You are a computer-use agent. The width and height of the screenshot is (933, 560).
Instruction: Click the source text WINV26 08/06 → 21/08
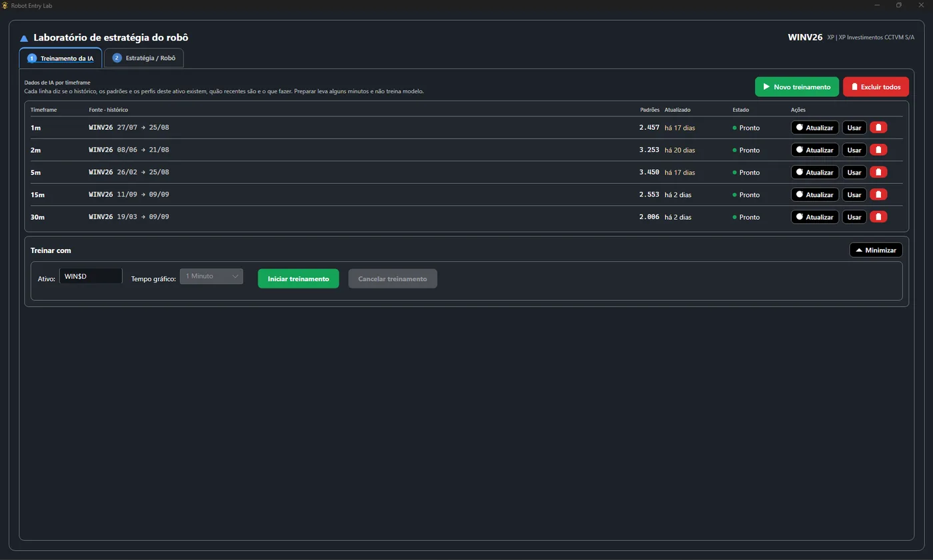[129, 150]
